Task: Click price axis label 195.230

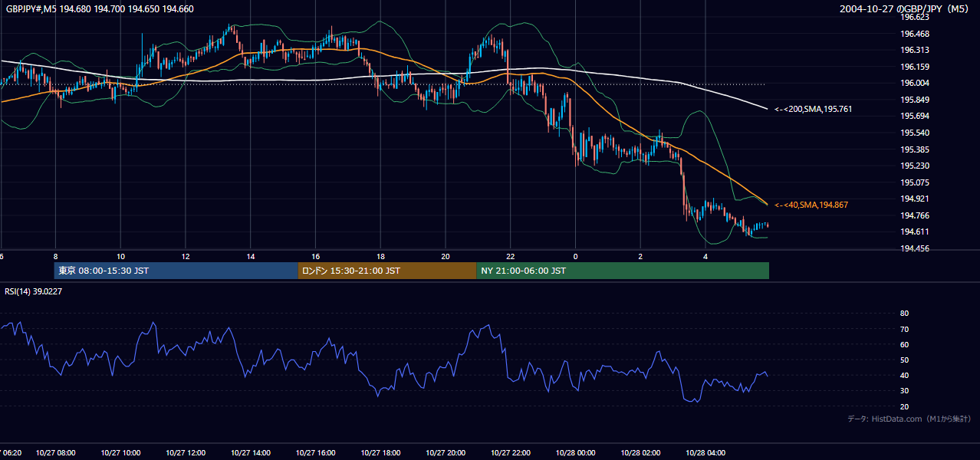Action: [x=915, y=166]
